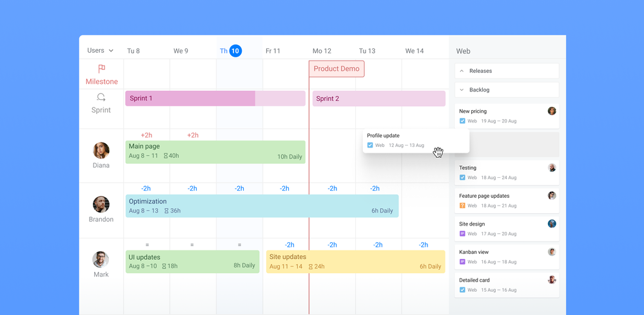Open Feature page updates card
The width and height of the screenshot is (644, 315).
(507, 200)
